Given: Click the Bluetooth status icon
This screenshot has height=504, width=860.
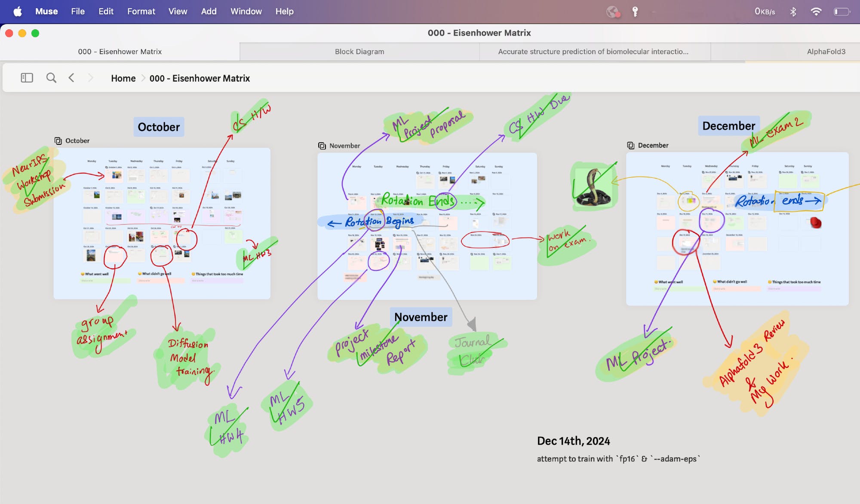Looking at the screenshot, I should [793, 12].
